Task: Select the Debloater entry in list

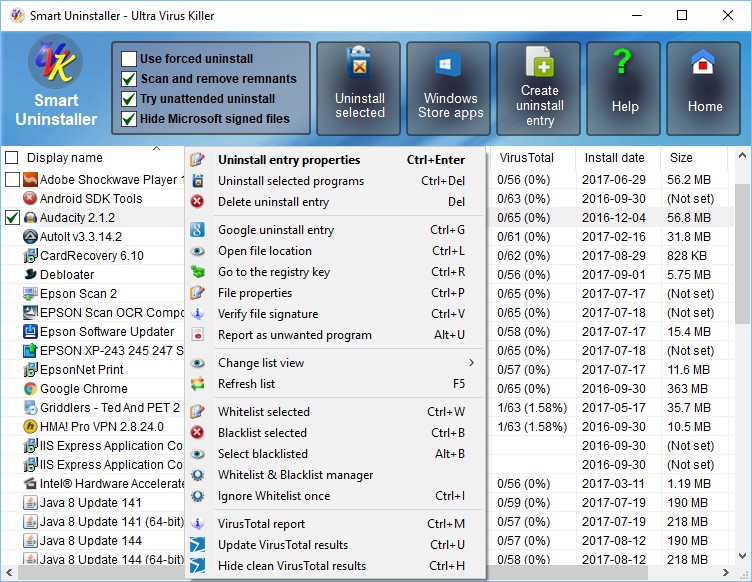Action: click(67, 275)
